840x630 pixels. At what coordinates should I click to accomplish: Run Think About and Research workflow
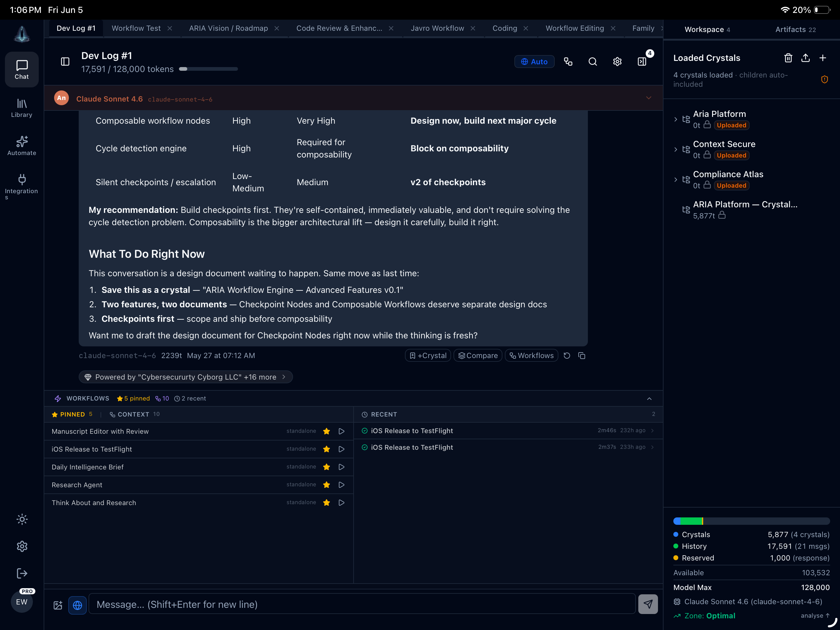pos(341,503)
